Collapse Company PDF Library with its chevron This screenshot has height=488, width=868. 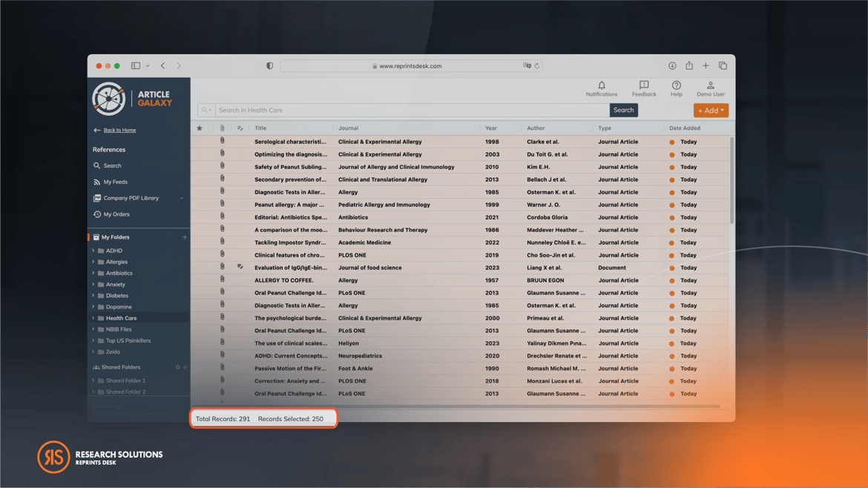(x=182, y=198)
